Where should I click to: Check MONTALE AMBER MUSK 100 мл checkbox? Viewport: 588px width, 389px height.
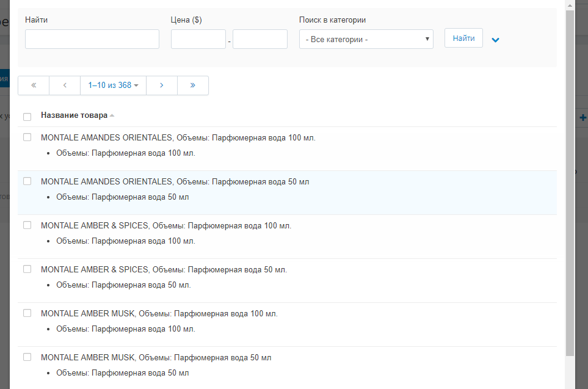27,313
